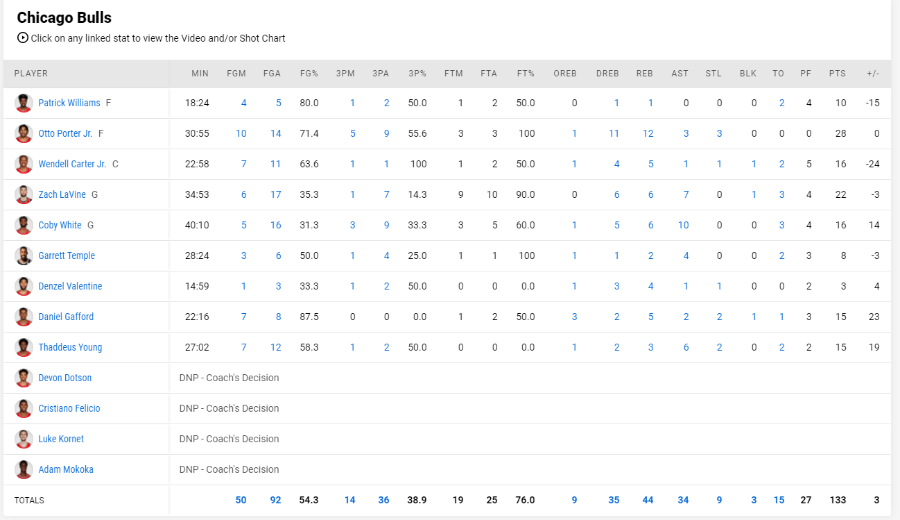Click Adam Mokoka's player avatar

24,469
